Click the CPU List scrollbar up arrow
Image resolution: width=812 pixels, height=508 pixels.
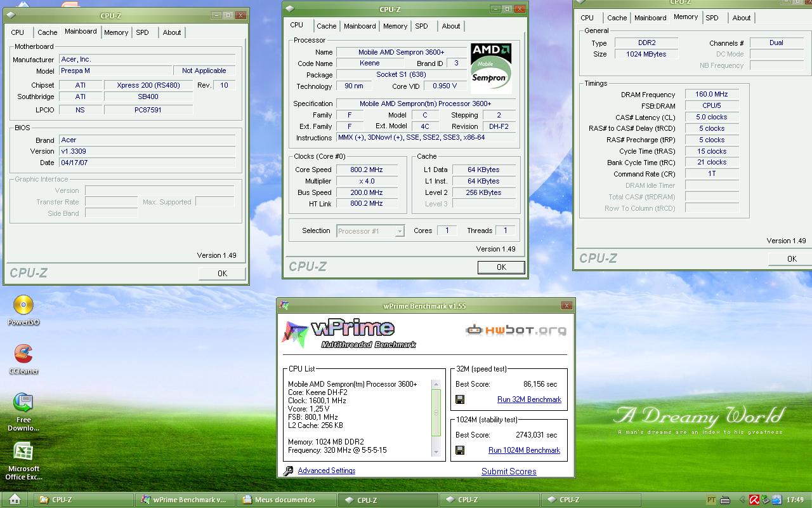tap(436, 384)
